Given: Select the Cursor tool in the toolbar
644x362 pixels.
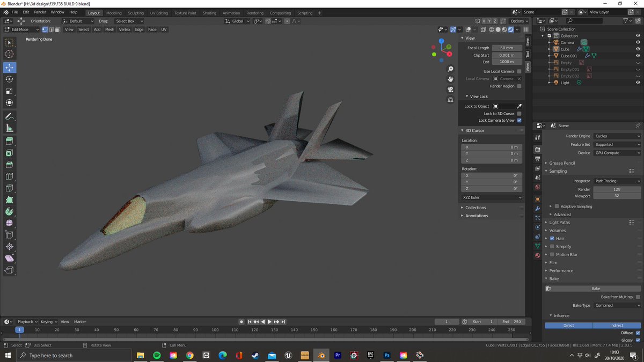Looking at the screenshot, I should click(x=10, y=55).
